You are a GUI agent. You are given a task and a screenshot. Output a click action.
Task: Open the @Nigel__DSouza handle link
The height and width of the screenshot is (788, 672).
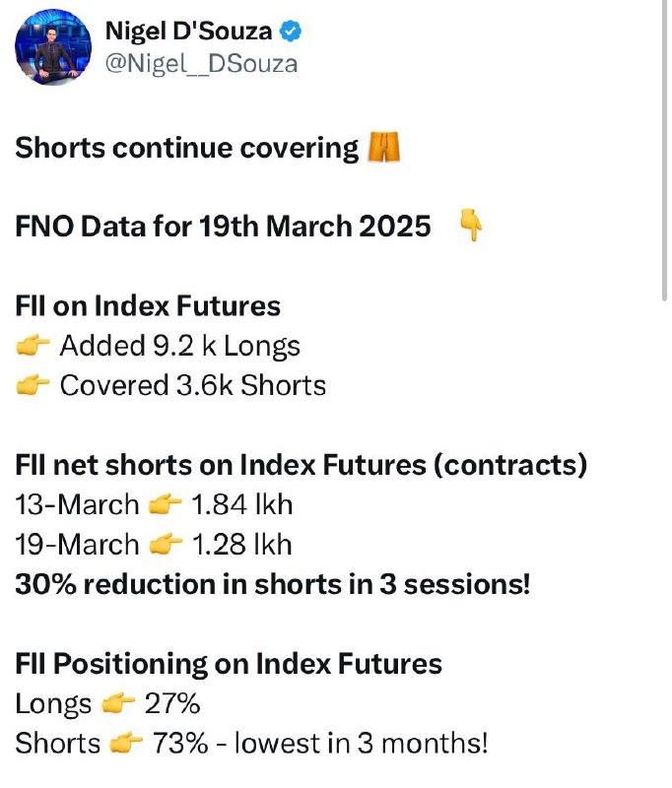click(202, 64)
